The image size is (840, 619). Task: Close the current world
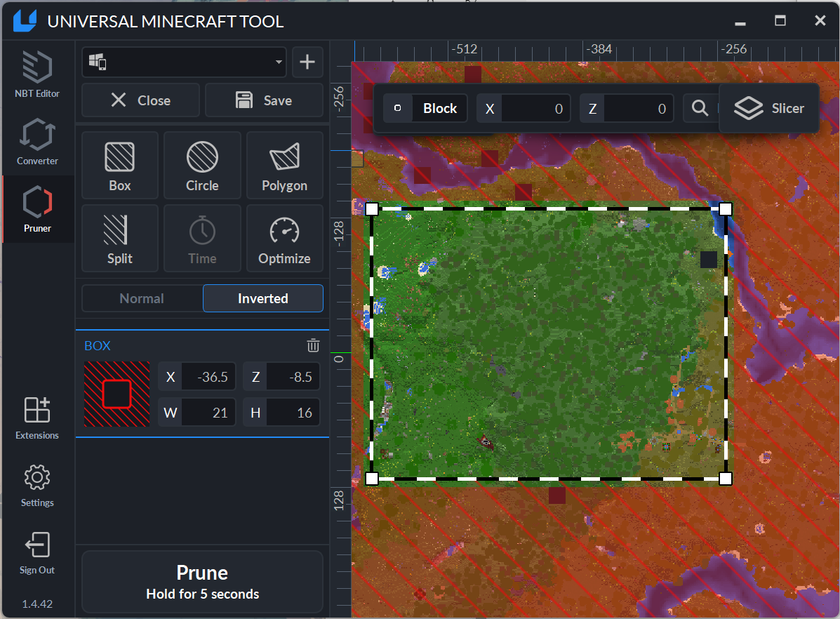coord(140,100)
